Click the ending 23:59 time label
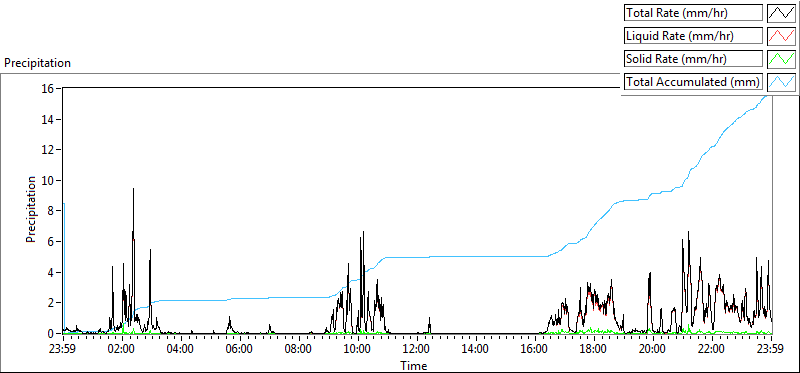The image size is (800, 373). coord(771,350)
